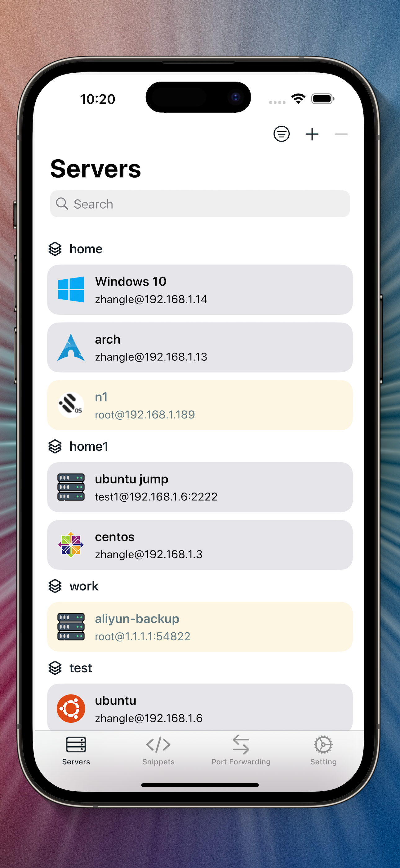This screenshot has height=868, width=400.
Task: Click address root@192.168.1.189
Action: [x=145, y=414]
